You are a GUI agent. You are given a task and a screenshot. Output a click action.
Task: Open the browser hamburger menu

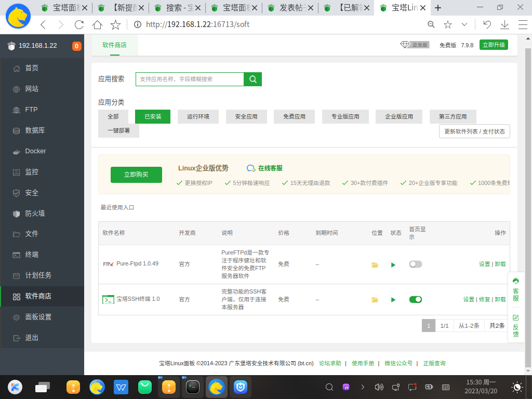click(523, 24)
